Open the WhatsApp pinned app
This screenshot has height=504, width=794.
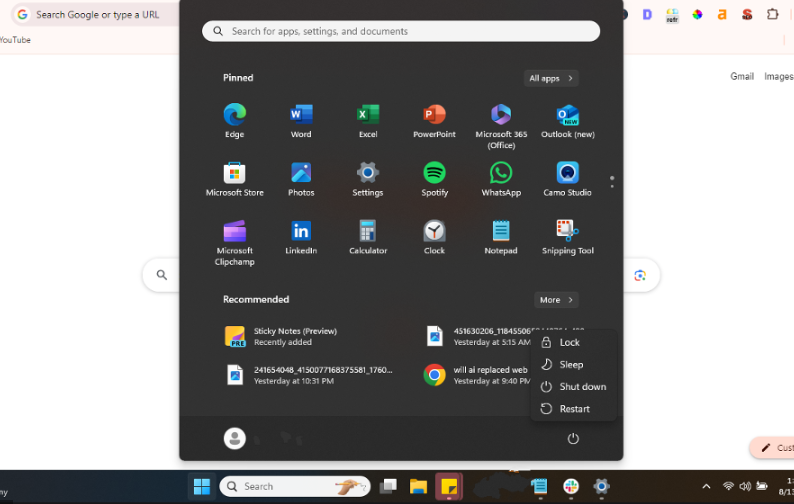501,179
